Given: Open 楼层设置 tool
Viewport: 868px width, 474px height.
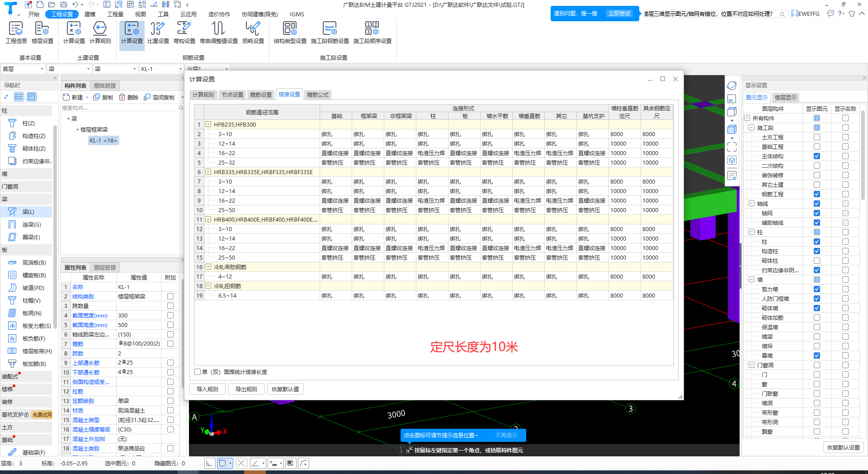Looking at the screenshot, I should coord(42,33).
